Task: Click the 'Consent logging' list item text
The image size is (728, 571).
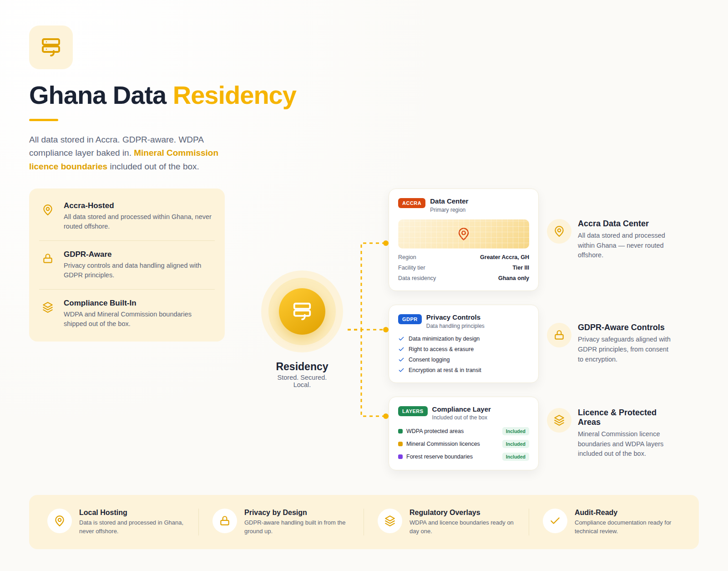Action: tap(429, 360)
